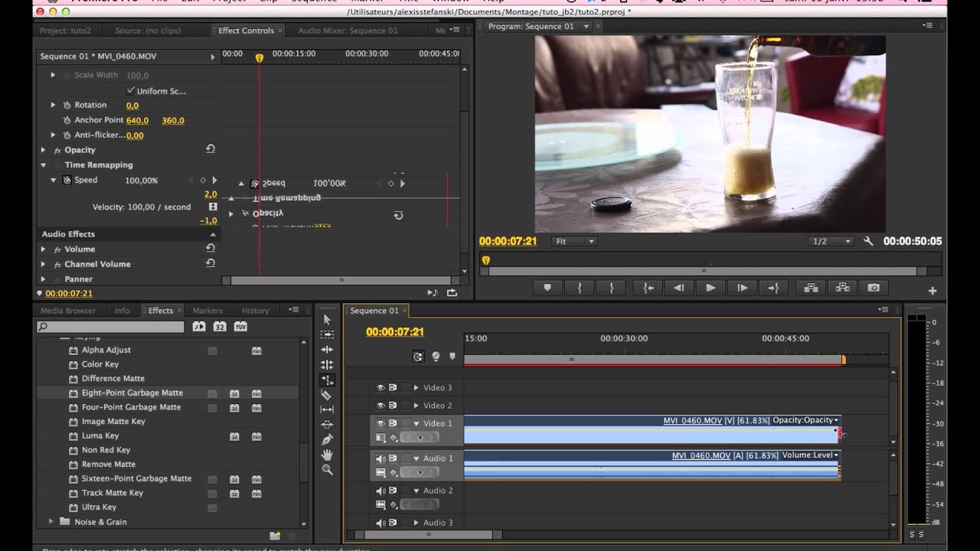Click Mark In button
980x551 pixels.
tap(580, 288)
